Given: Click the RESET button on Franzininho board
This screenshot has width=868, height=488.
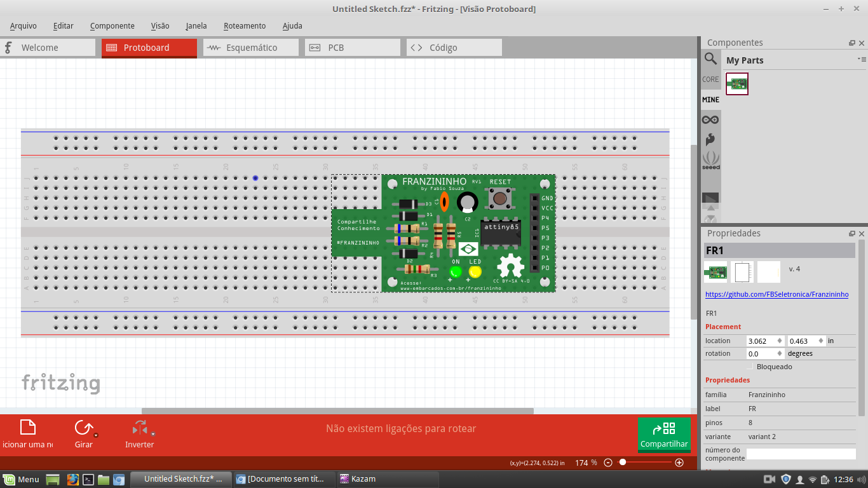Looking at the screenshot, I should 500,198.
